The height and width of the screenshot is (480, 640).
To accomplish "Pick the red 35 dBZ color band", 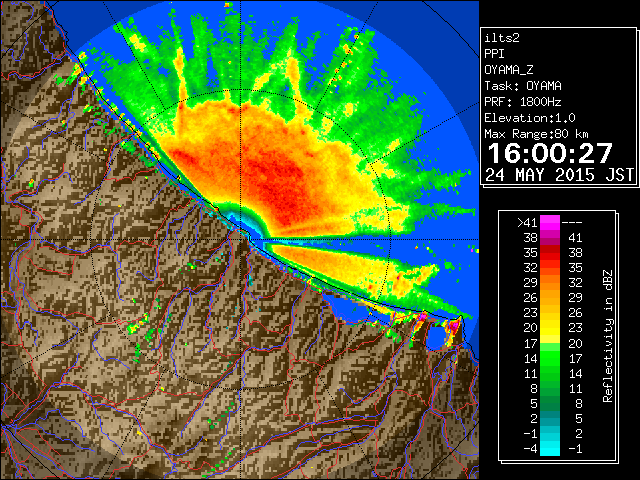I will click(550, 253).
